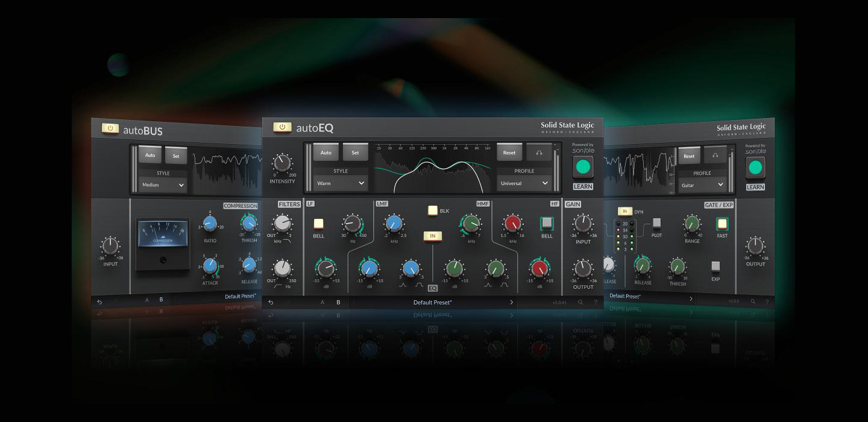Click the Set button in autoBUS
Screen dimensions: 868x422
[176, 156]
